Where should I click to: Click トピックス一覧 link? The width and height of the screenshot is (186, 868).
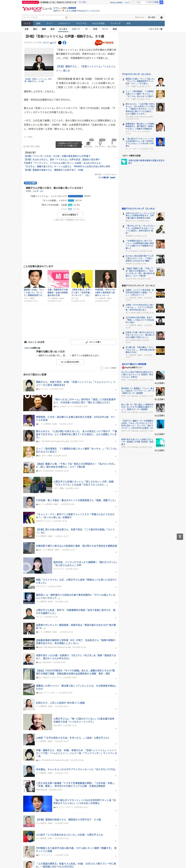pyautogui.click(x=155, y=29)
